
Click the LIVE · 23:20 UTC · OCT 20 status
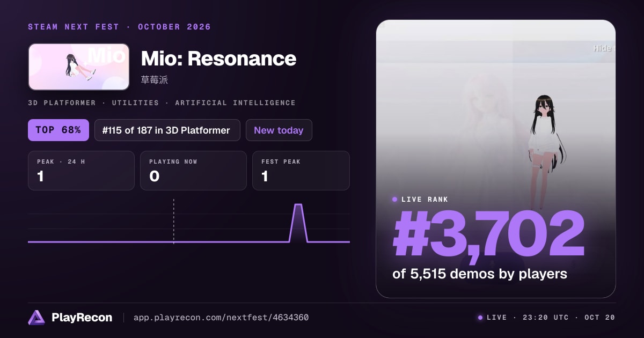click(x=546, y=318)
